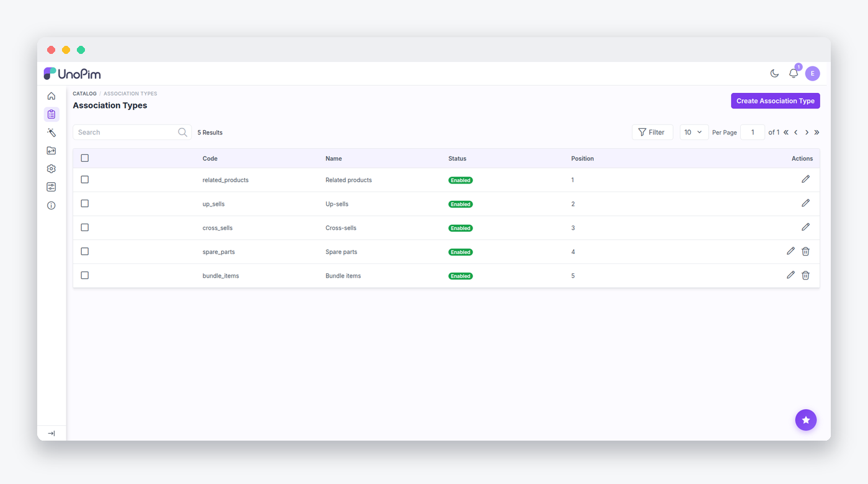Screen dimensions: 868x484
Task: Open the Settings gear icon in sidebar
Action: [51, 169]
